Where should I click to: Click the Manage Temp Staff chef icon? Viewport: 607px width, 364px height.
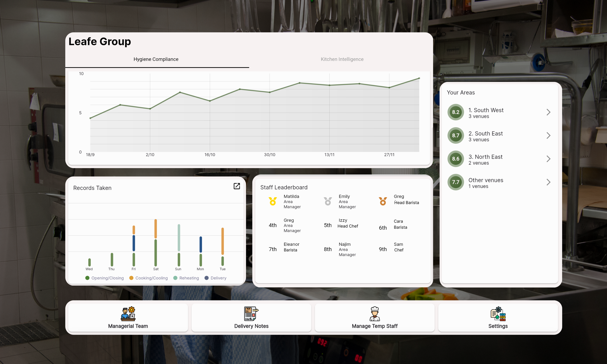point(374,314)
